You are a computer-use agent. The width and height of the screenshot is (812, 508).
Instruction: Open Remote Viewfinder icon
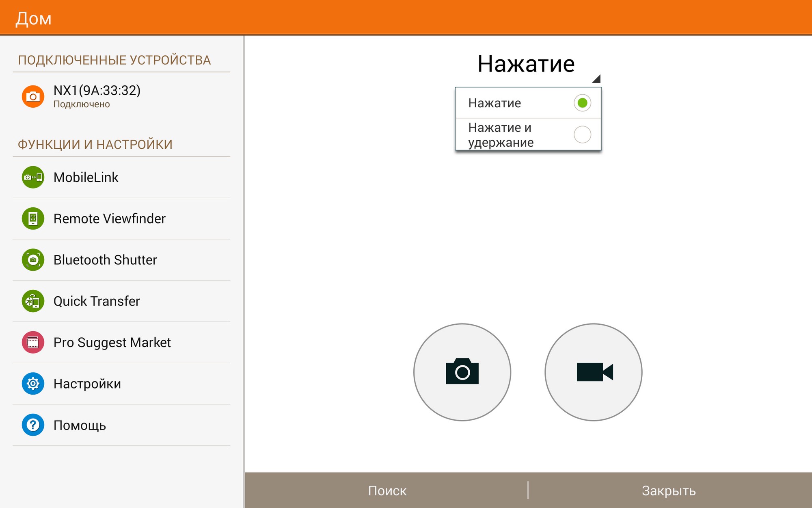tap(33, 219)
